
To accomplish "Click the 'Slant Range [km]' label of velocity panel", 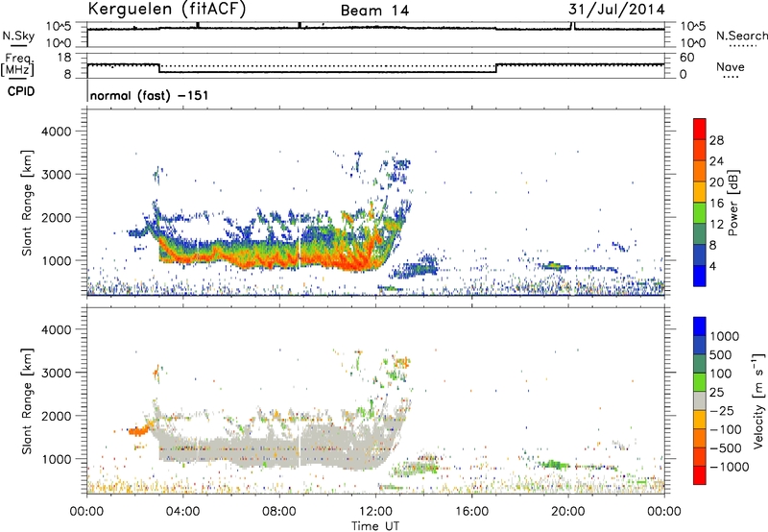I will pyautogui.click(x=27, y=400).
